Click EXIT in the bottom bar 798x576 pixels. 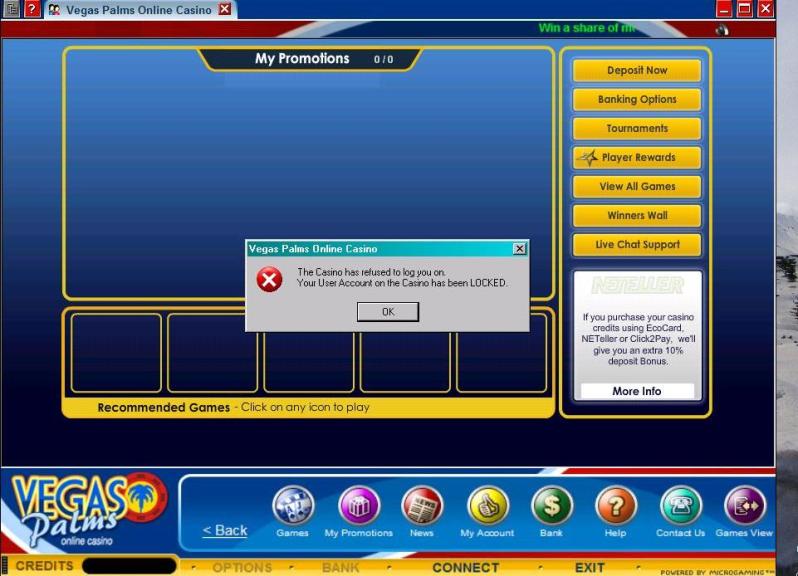point(589,567)
